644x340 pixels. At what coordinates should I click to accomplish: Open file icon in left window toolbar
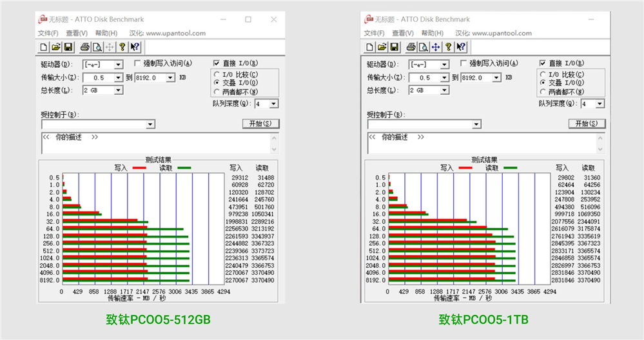click(x=56, y=47)
